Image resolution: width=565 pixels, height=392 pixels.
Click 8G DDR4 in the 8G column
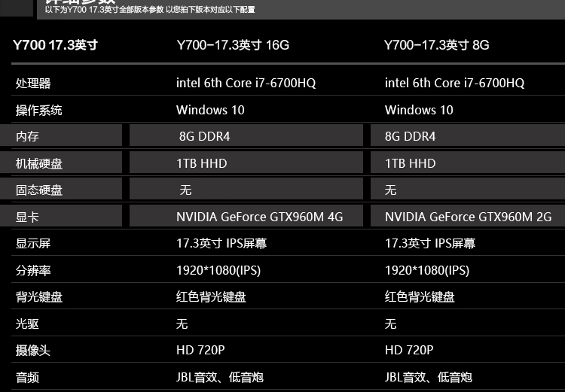[x=410, y=136]
